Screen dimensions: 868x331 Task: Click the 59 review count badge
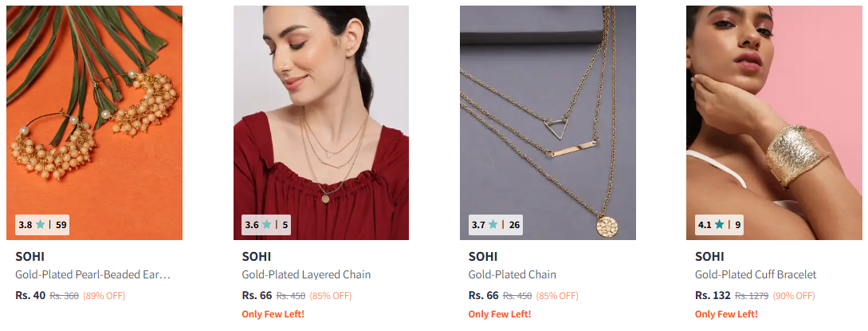tap(61, 225)
